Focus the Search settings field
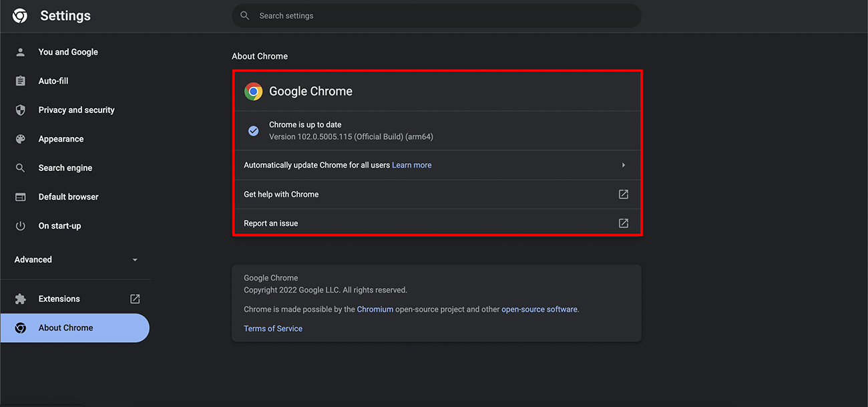 437,15
